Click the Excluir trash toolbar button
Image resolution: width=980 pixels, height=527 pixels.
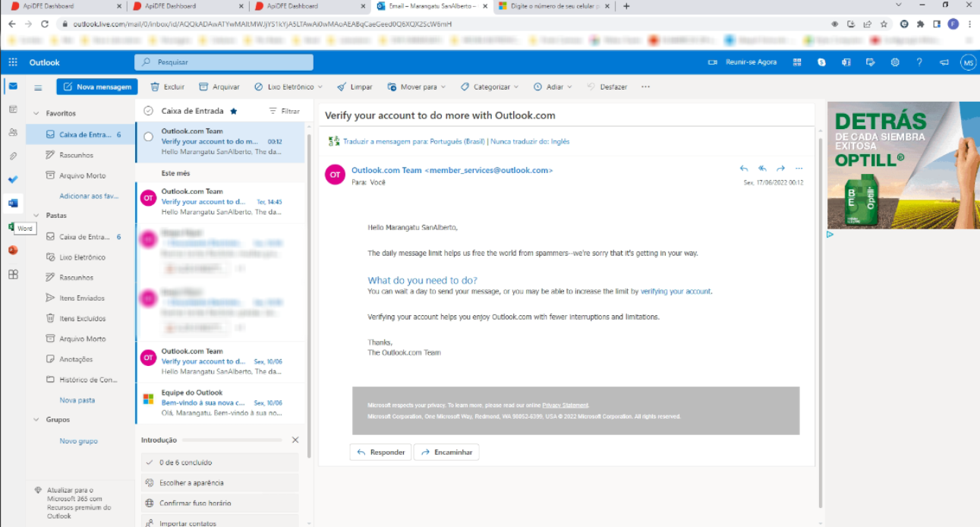point(168,87)
